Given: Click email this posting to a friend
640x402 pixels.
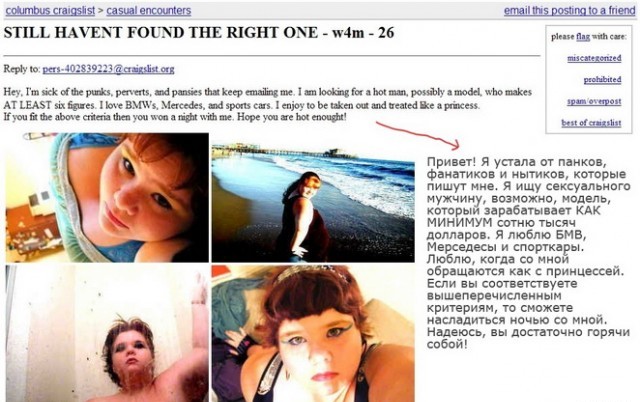Looking at the screenshot, I should point(570,11).
